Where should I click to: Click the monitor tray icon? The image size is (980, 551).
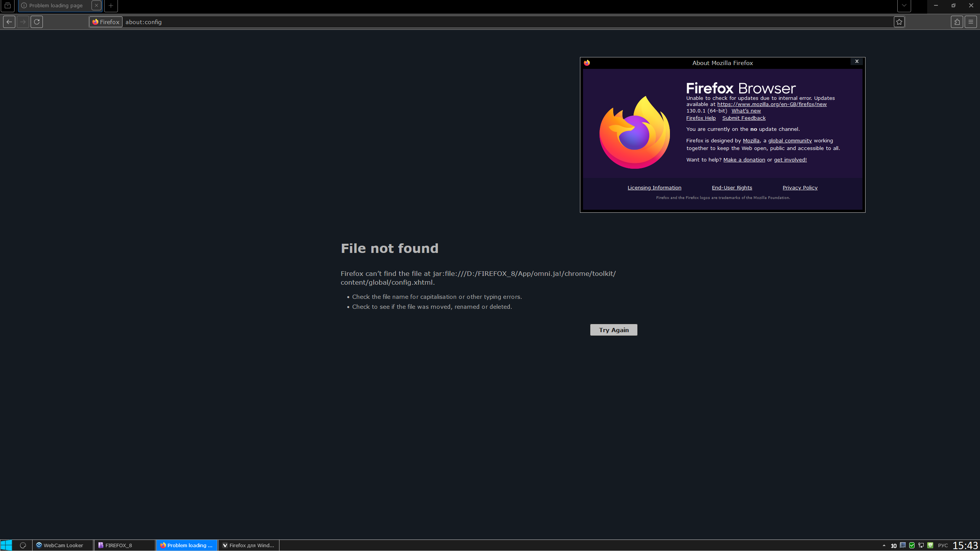click(903, 545)
